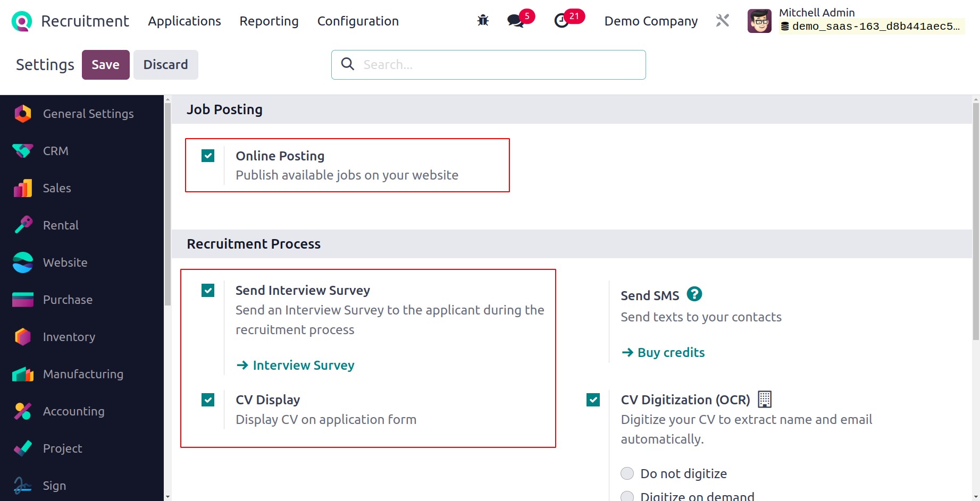This screenshot has height=501, width=980.
Task: Click the sidebar scrollbar up arrow
Action: tap(167, 99)
